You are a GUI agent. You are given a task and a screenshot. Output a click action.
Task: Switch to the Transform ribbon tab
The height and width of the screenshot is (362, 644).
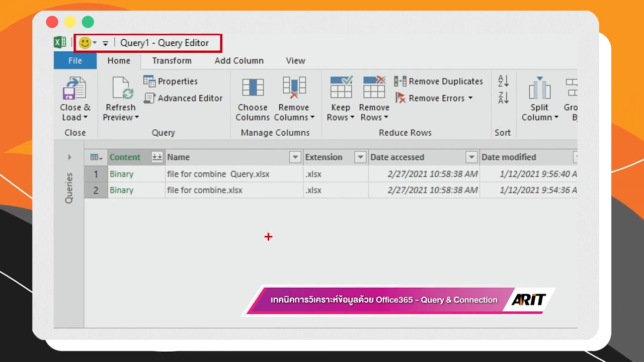pyautogui.click(x=172, y=60)
